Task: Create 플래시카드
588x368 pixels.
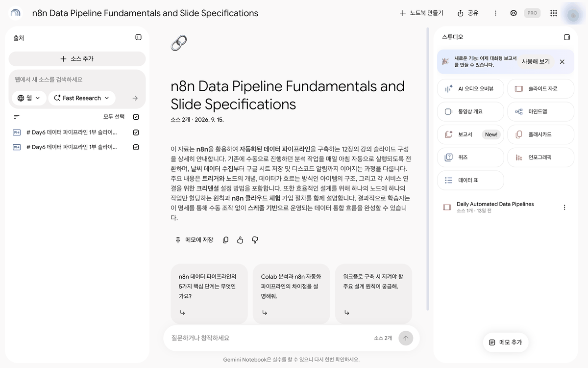Action: pos(540,134)
